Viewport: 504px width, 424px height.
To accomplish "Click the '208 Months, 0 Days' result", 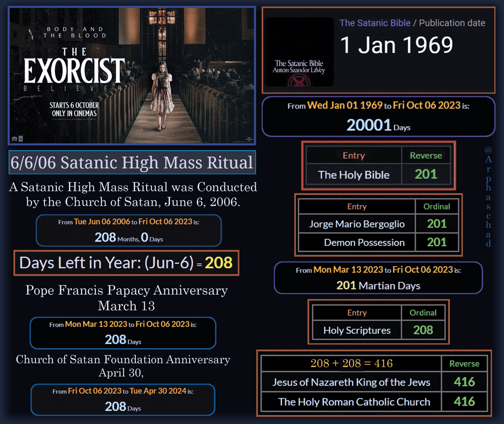I will click(x=128, y=238).
